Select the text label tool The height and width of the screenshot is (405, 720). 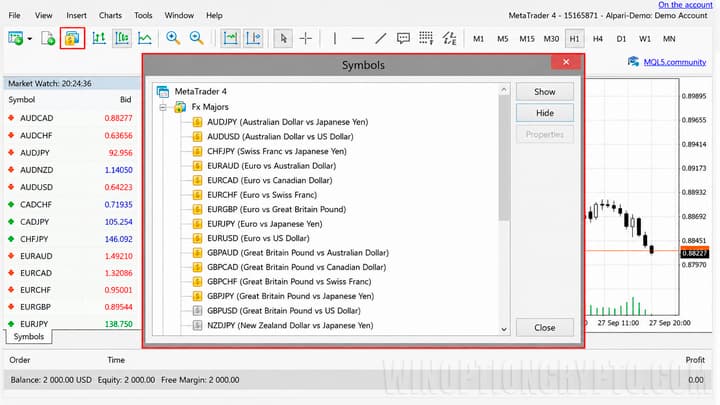pos(403,39)
